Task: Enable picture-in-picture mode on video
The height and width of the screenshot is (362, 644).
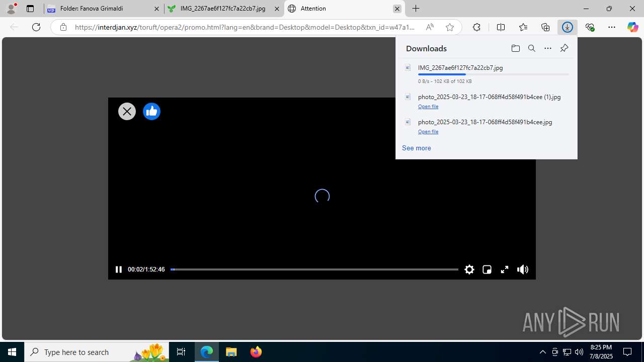Action: [x=487, y=269]
